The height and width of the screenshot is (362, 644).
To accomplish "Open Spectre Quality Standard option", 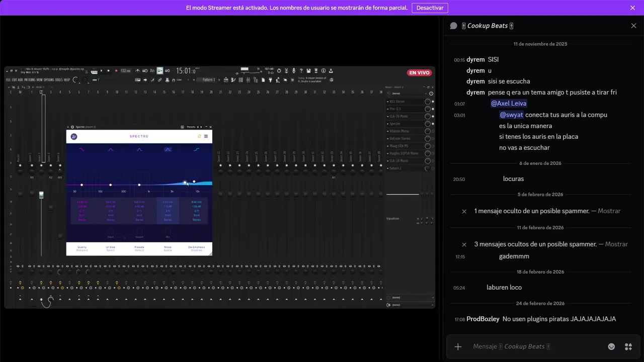I will 82,249.
